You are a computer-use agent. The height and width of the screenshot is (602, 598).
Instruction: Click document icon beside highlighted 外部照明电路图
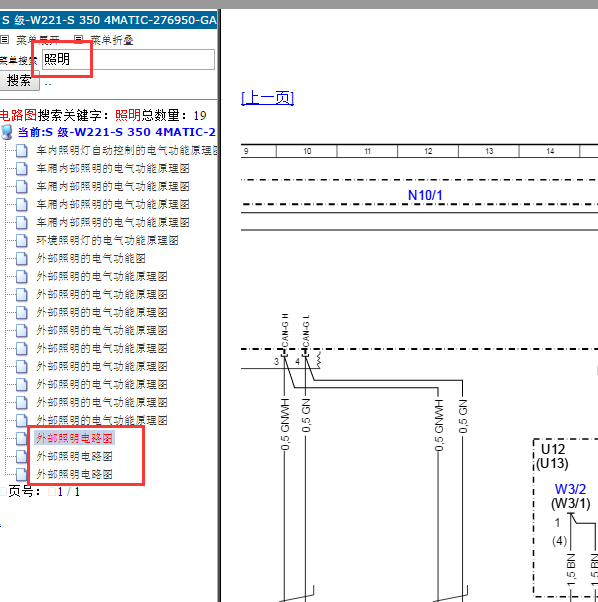[21, 438]
